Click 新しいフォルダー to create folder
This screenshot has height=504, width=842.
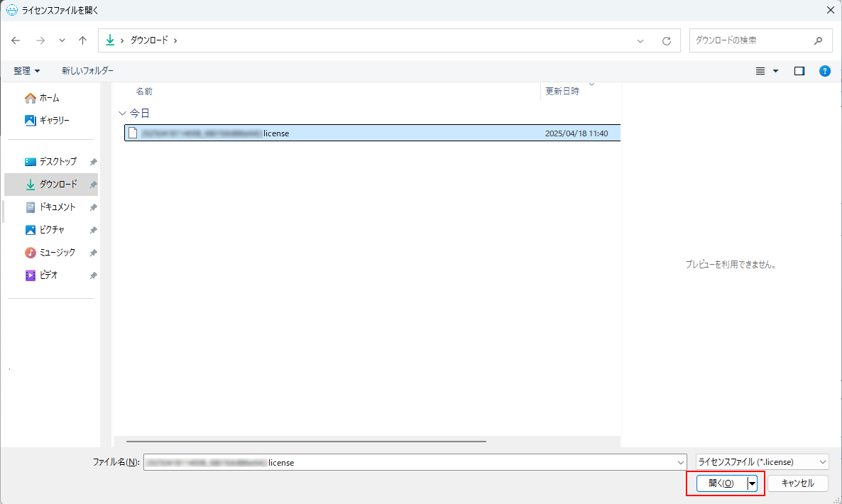click(x=87, y=71)
